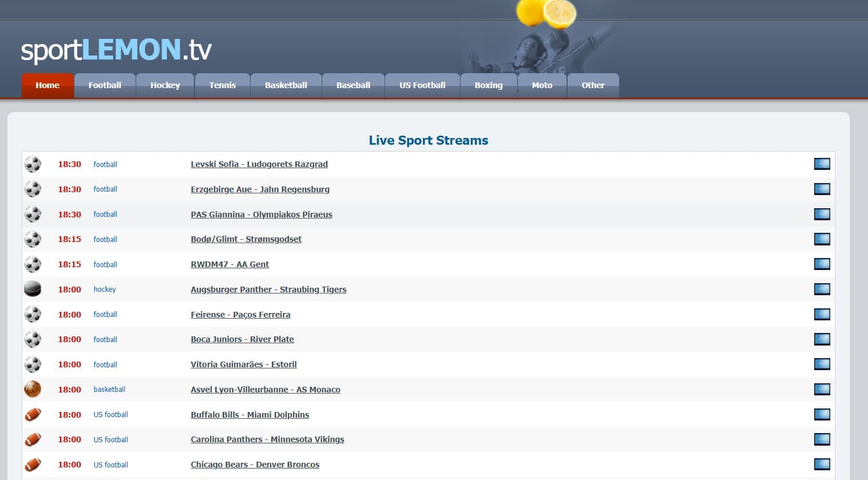Open Vitoria Guimarães - Estoril link

click(x=244, y=364)
